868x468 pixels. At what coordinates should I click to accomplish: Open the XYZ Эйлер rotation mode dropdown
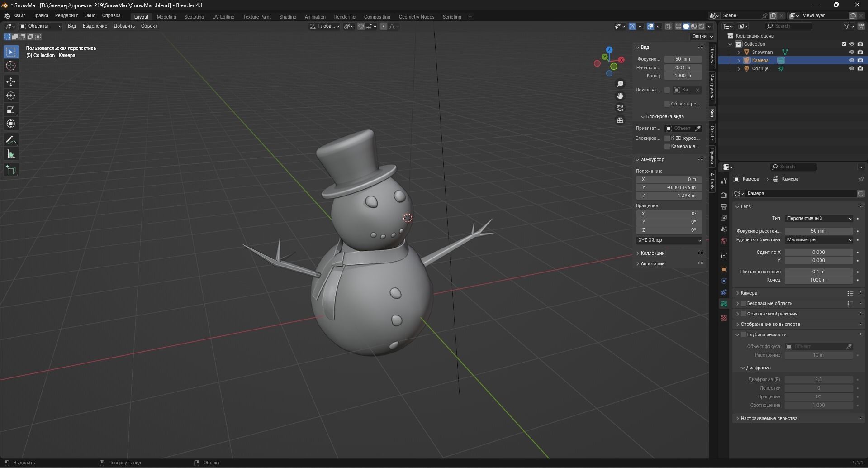[x=669, y=240]
